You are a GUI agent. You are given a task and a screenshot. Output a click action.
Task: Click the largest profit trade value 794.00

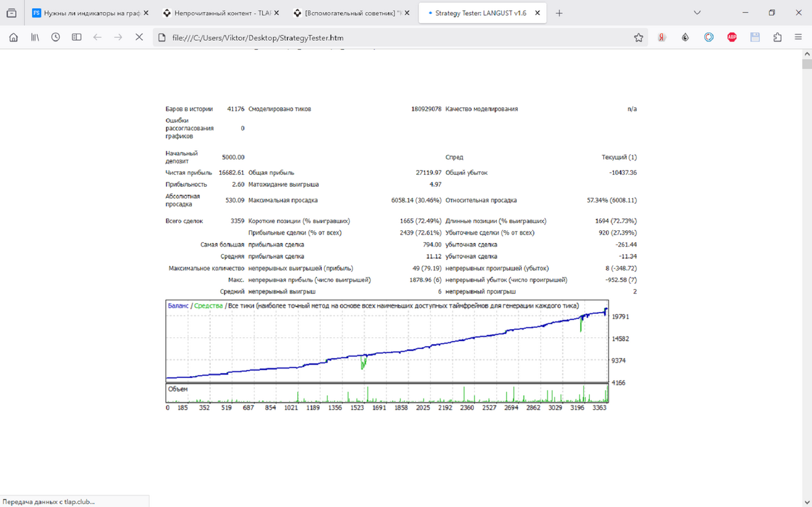click(432, 245)
